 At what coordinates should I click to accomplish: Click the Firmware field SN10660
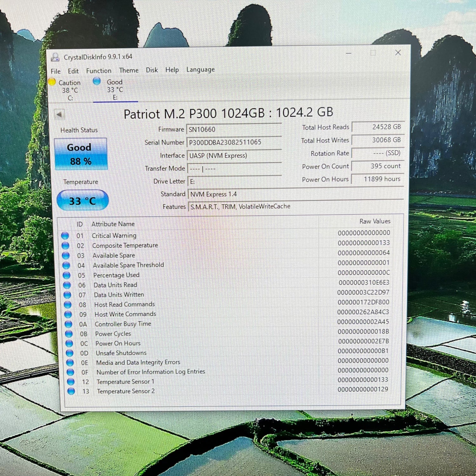point(234,129)
